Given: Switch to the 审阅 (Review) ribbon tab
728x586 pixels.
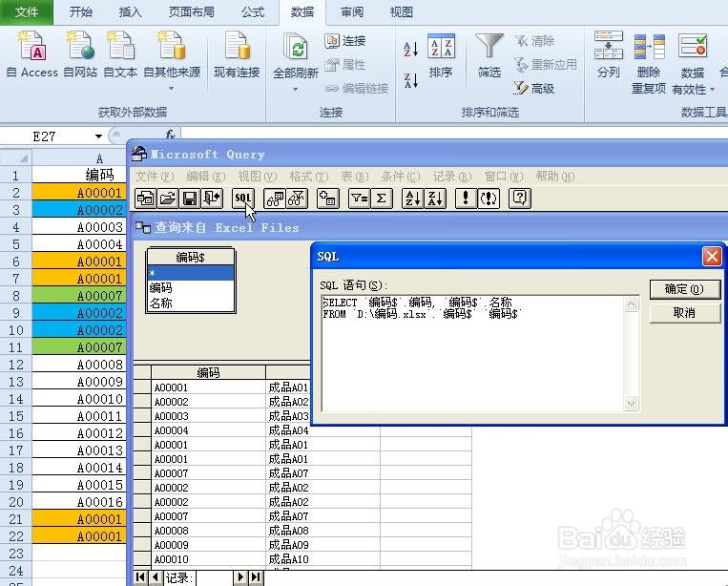Looking at the screenshot, I should coord(352,12).
